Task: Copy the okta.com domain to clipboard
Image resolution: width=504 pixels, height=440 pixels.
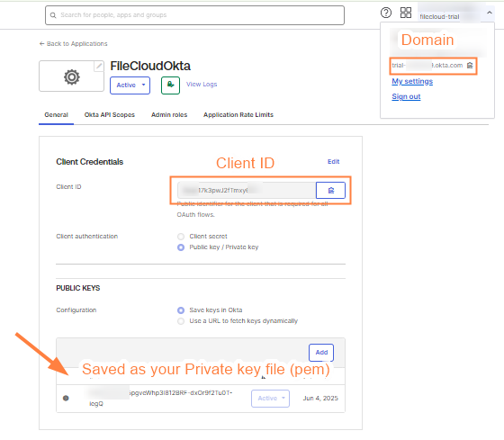Action: pos(470,66)
